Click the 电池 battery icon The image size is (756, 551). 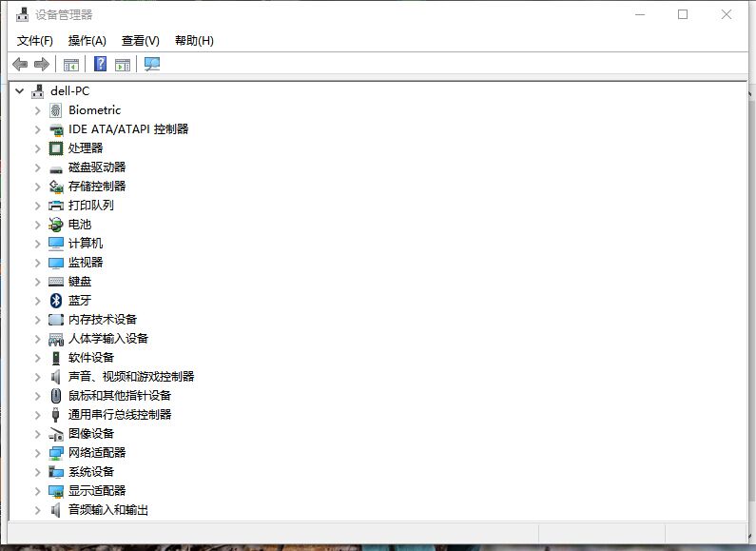click(x=56, y=225)
